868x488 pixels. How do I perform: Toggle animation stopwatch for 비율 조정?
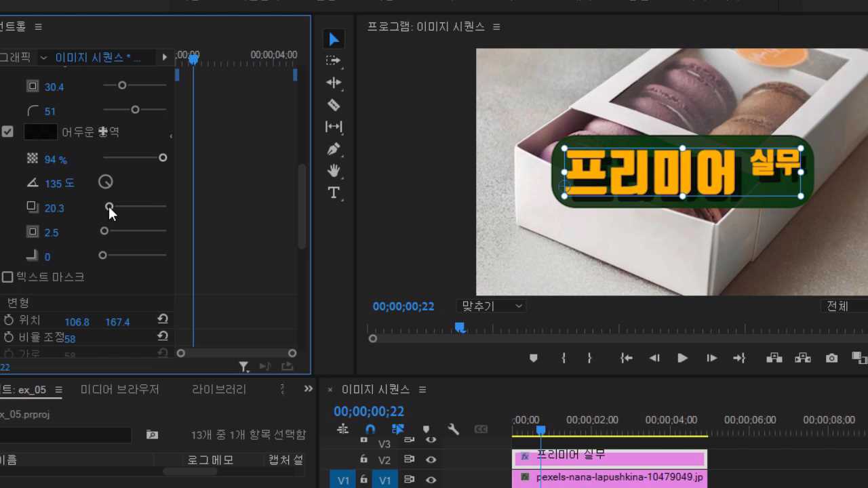coord(9,337)
